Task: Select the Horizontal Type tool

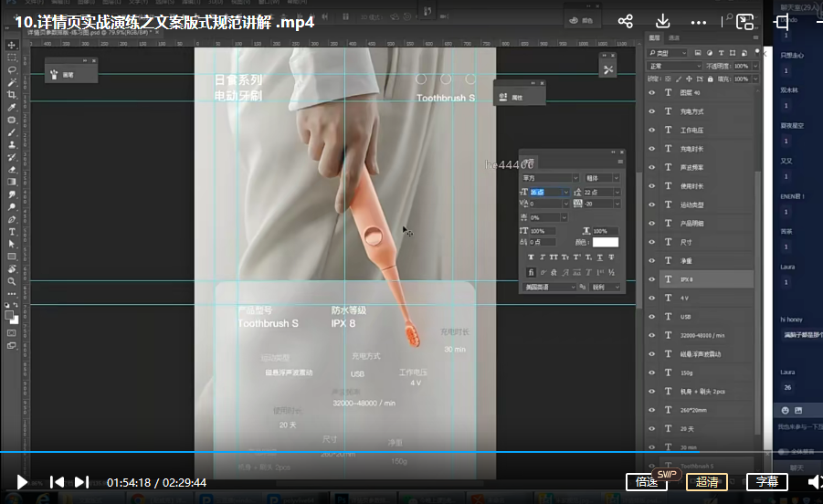Action: [x=12, y=232]
